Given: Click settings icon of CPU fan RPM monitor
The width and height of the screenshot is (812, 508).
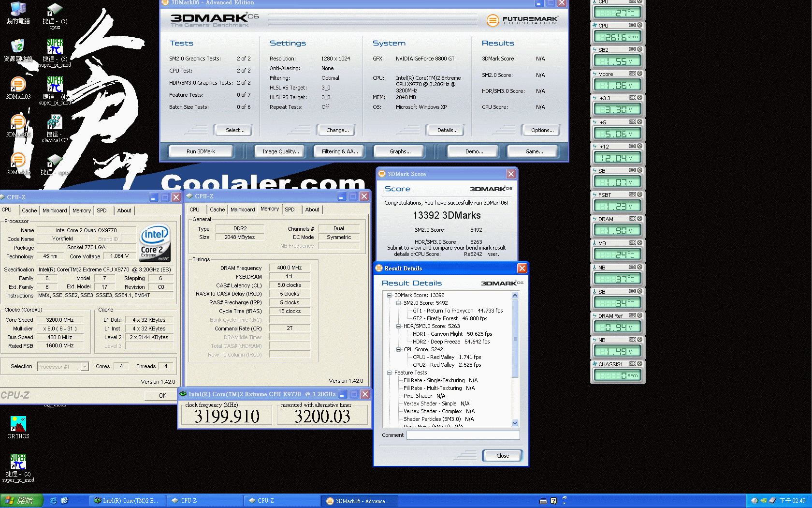Looking at the screenshot, I should tap(632, 25).
